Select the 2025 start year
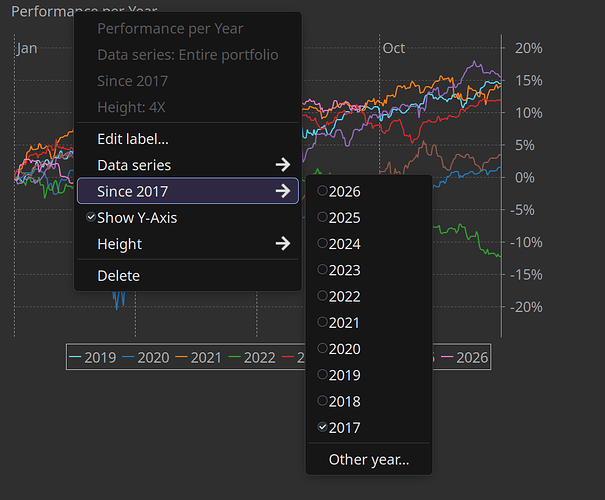Image resolution: width=605 pixels, height=500 pixels. click(368, 218)
